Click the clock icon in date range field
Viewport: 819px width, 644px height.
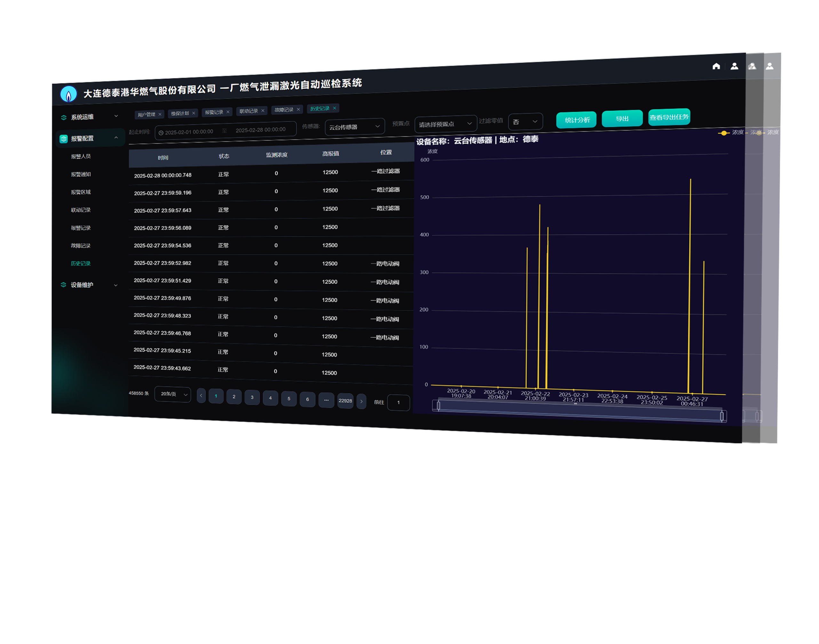[x=161, y=133]
